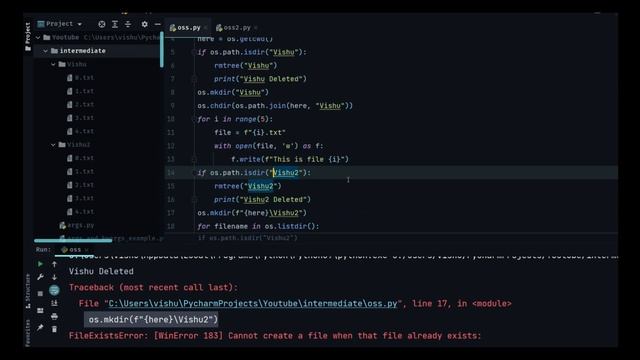Click line number 17 in the gutter

(x=171, y=213)
